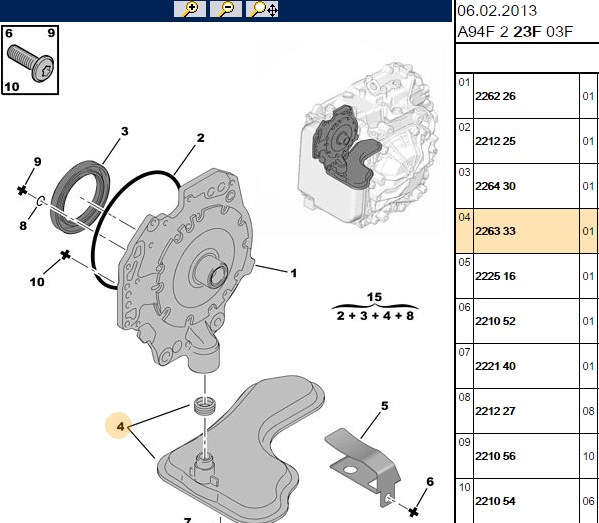Image resolution: width=599 pixels, height=523 pixels.
Task: Select part number 2221 40
Action: coord(495,366)
